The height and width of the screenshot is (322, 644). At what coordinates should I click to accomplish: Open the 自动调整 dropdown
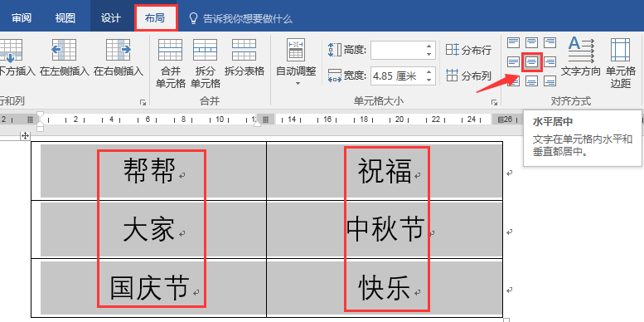tap(296, 61)
